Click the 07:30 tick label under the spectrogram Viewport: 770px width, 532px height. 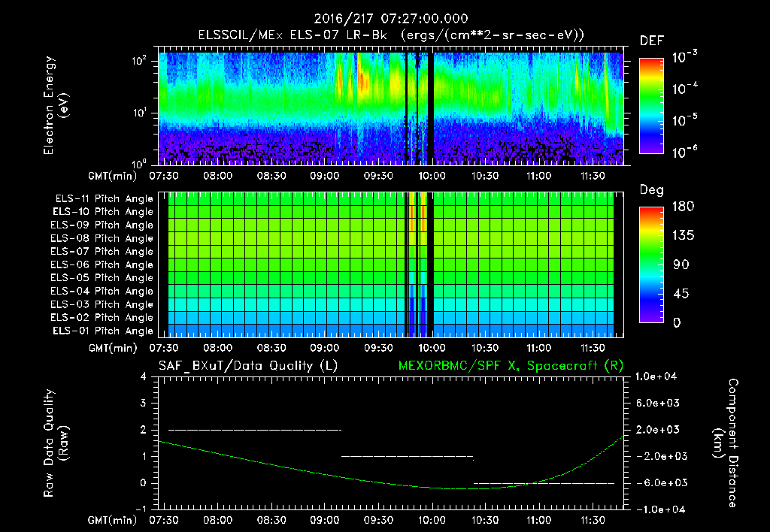click(x=164, y=176)
